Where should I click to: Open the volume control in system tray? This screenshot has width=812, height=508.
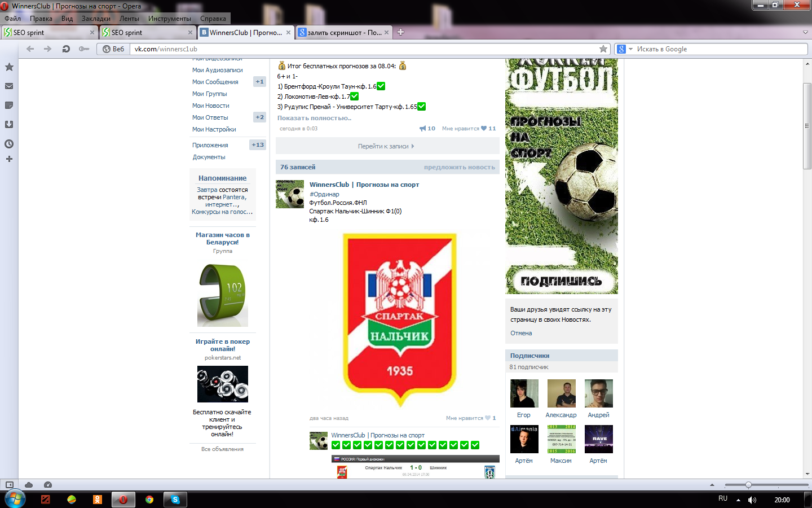(x=752, y=500)
